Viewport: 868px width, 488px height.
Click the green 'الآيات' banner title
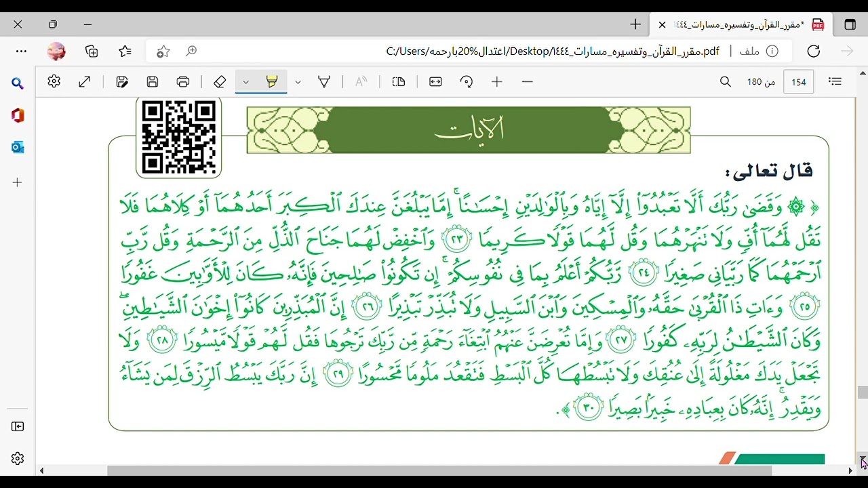coord(469,129)
